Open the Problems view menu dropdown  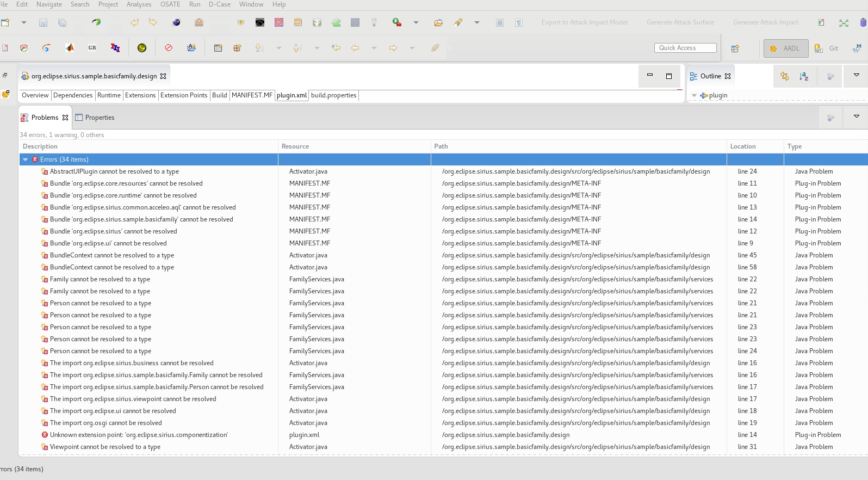(x=856, y=116)
